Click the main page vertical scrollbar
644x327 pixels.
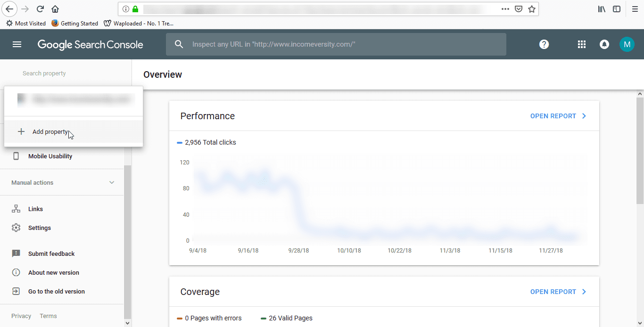click(640, 151)
